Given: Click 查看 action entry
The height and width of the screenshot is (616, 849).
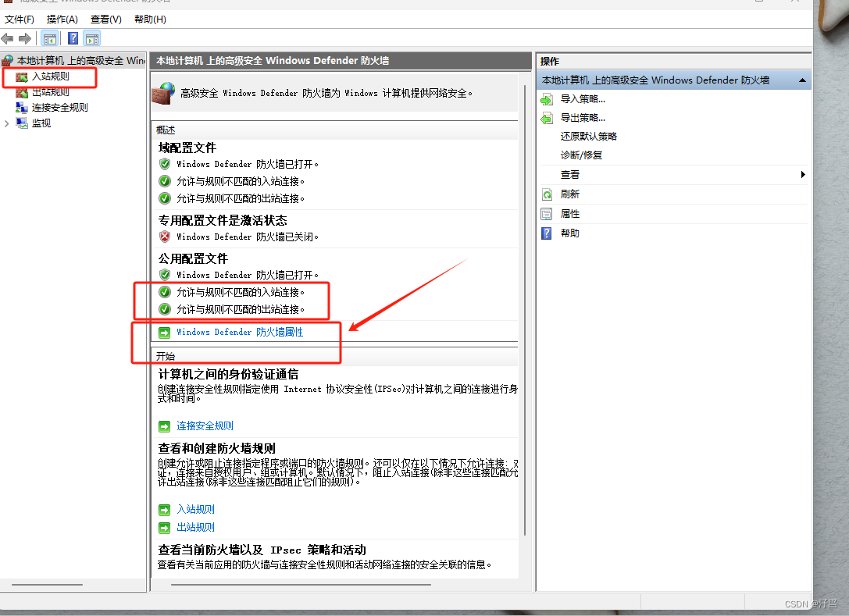Looking at the screenshot, I should [569, 175].
